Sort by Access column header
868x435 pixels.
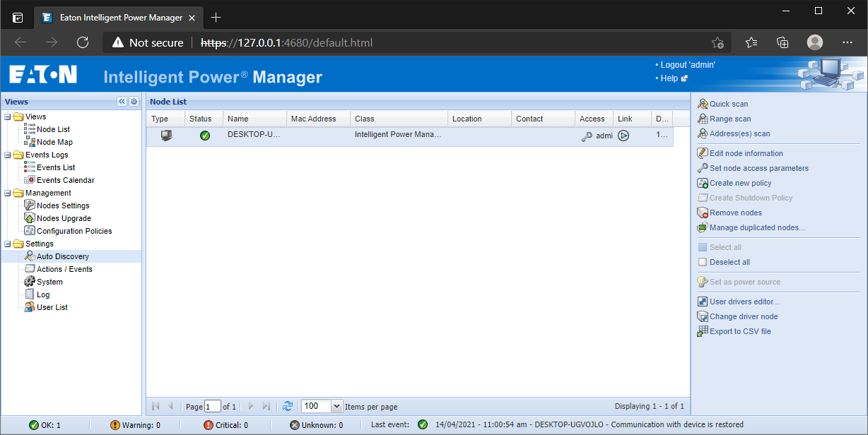(594, 119)
